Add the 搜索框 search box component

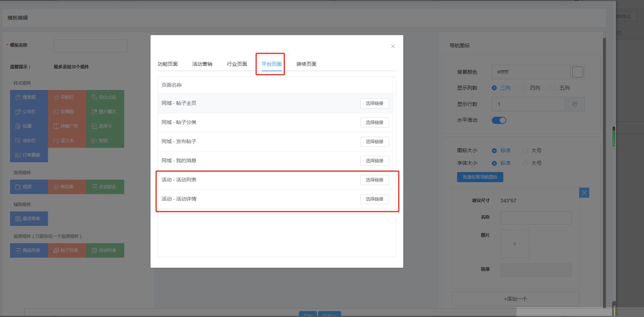click(29, 97)
